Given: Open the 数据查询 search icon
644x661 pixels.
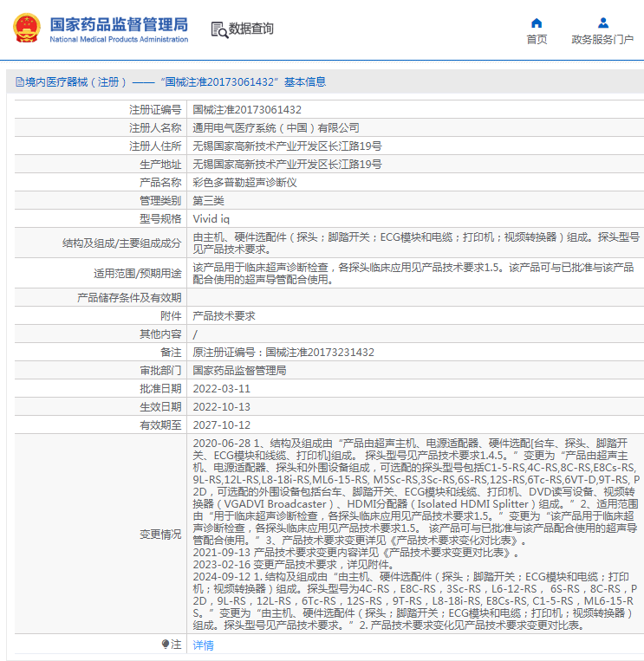Looking at the screenshot, I should click(x=219, y=29).
